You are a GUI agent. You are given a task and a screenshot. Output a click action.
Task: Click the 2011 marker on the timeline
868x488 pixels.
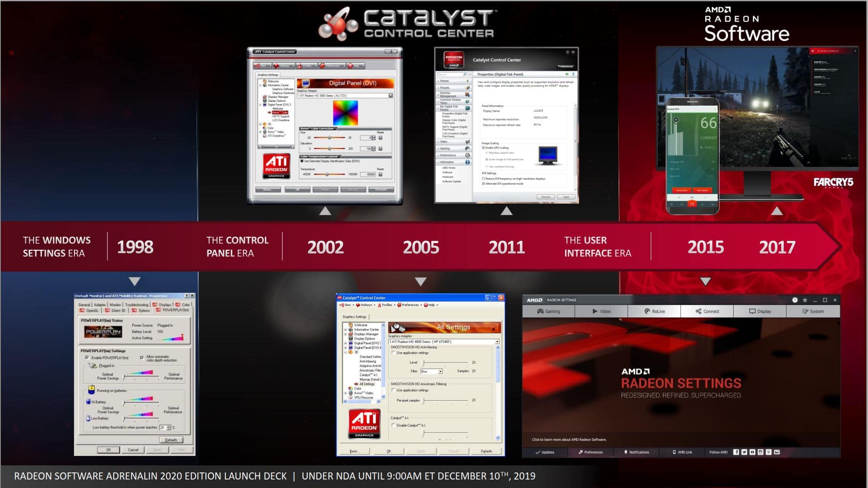pos(507,247)
